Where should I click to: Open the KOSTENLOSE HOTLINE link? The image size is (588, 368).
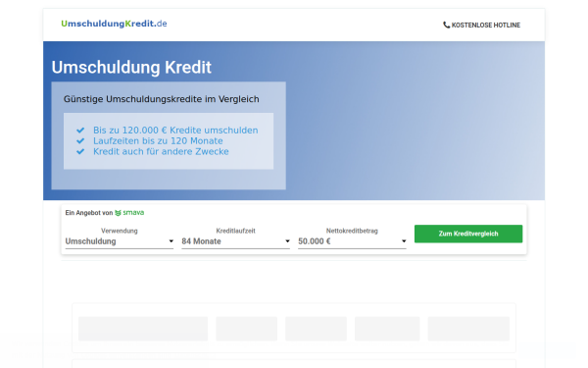[482, 25]
